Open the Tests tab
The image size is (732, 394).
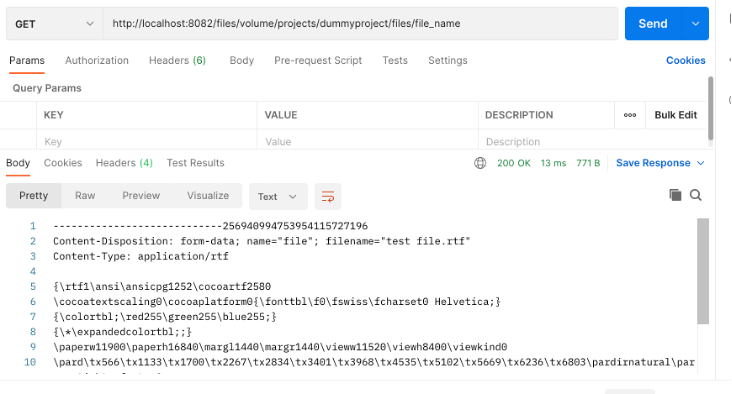pyautogui.click(x=395, y=61)
